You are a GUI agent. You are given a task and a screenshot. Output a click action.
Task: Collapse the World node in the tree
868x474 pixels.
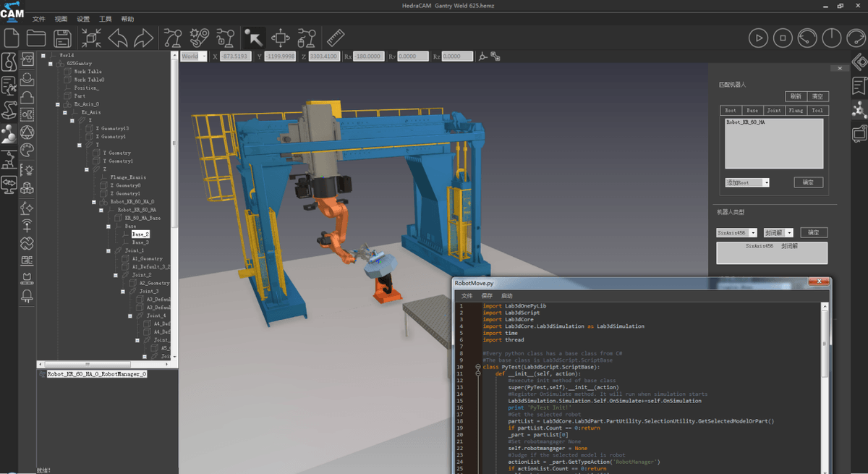(43, 55)
